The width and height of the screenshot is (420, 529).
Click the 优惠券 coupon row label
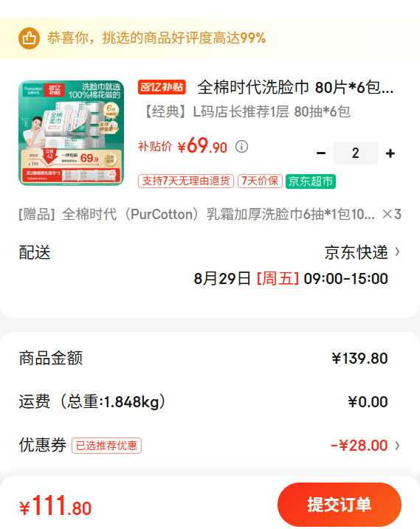click(x=43, y=446)
